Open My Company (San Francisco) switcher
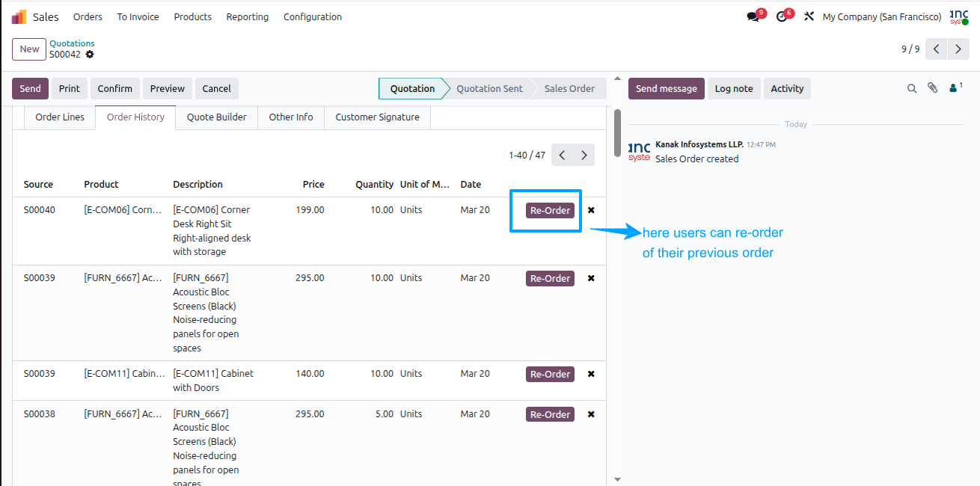The image size is (980, 486). point(882,16)
